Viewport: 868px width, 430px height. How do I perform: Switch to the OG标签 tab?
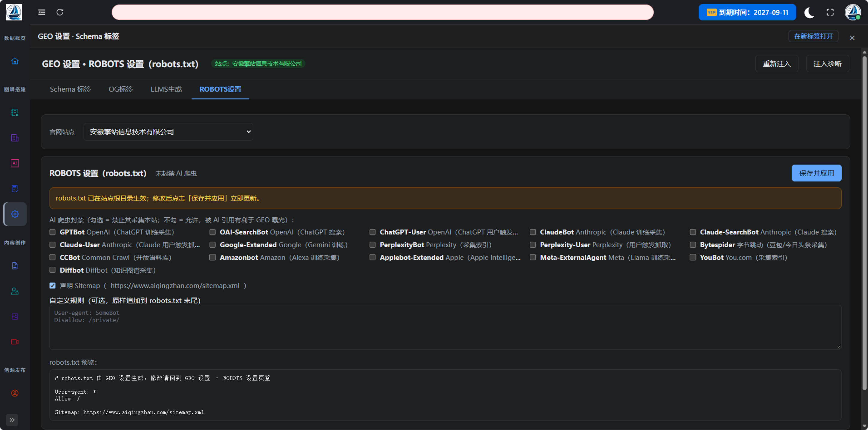[x=121, y=89]
